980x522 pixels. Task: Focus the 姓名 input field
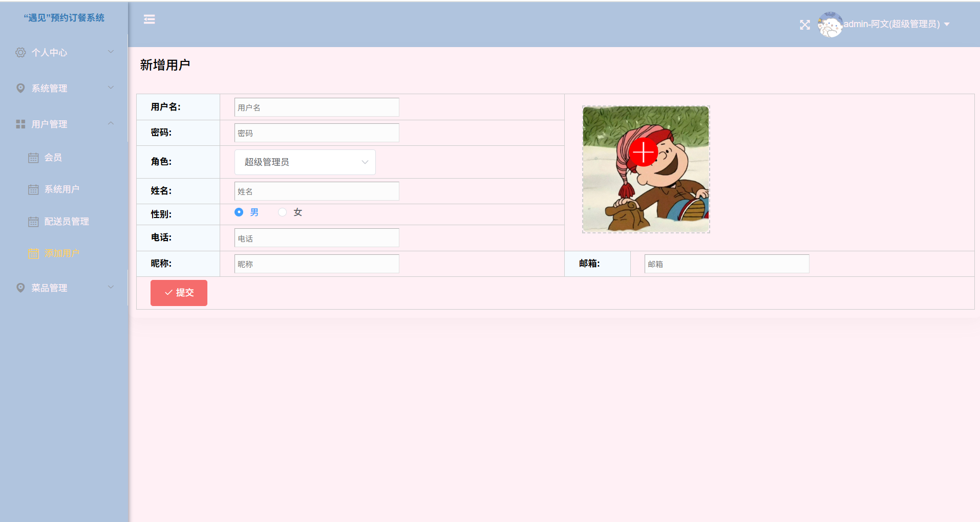pos(317,191)
